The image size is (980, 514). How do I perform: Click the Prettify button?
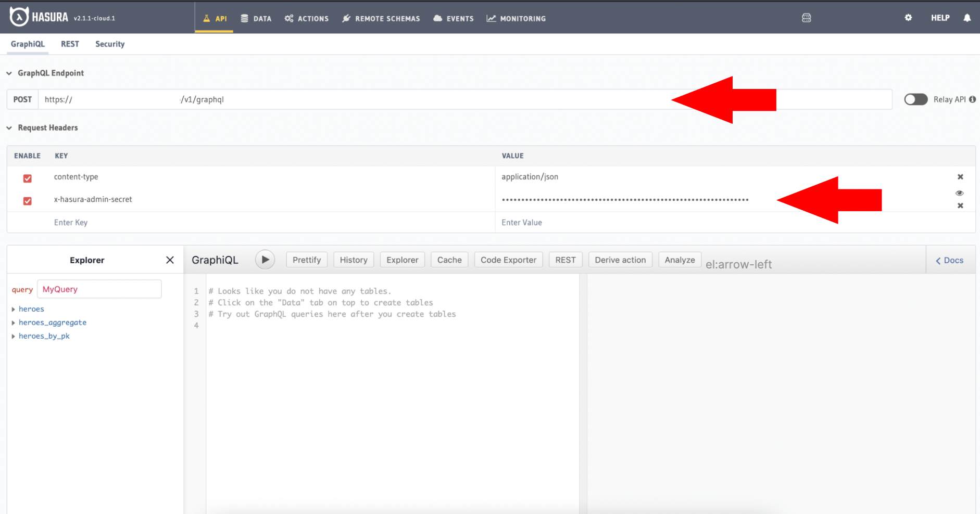(x=307, y=260)
